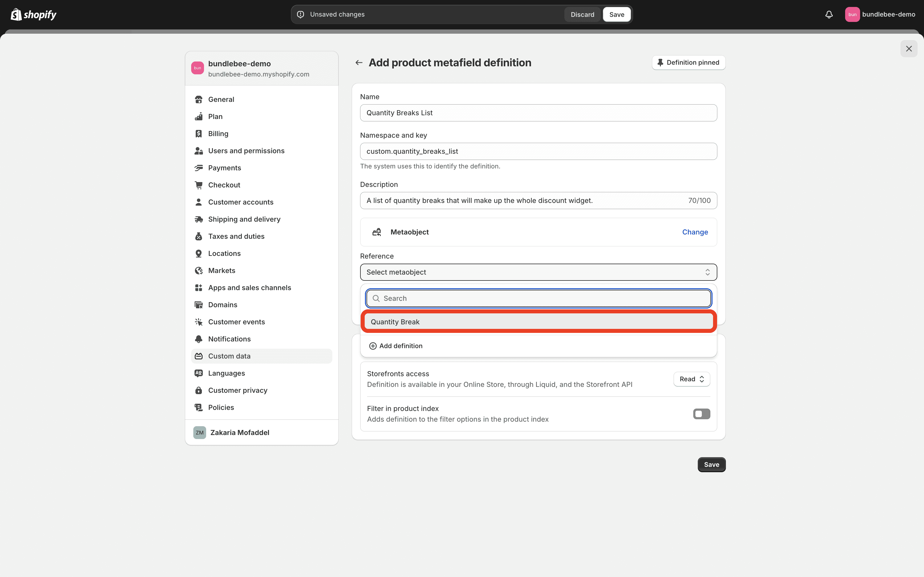924x577 pixels.
Task: Expand the Storefronts access Read dropdown
Action: [x=692, y=379]
